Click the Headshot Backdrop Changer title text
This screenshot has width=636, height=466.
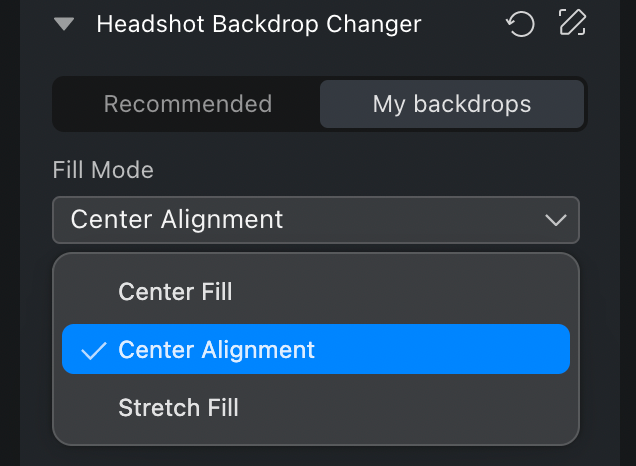(259, 24)
